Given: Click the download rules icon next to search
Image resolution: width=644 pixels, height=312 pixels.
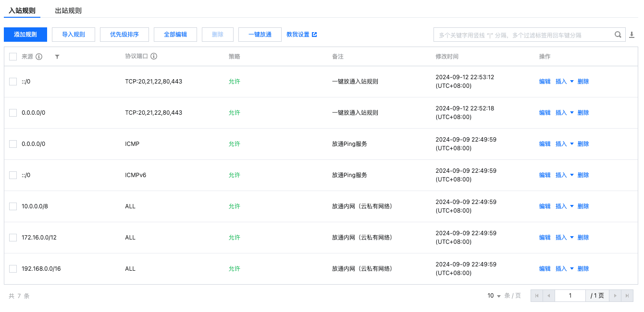Looking at the screenshot, I should point(632,35).
